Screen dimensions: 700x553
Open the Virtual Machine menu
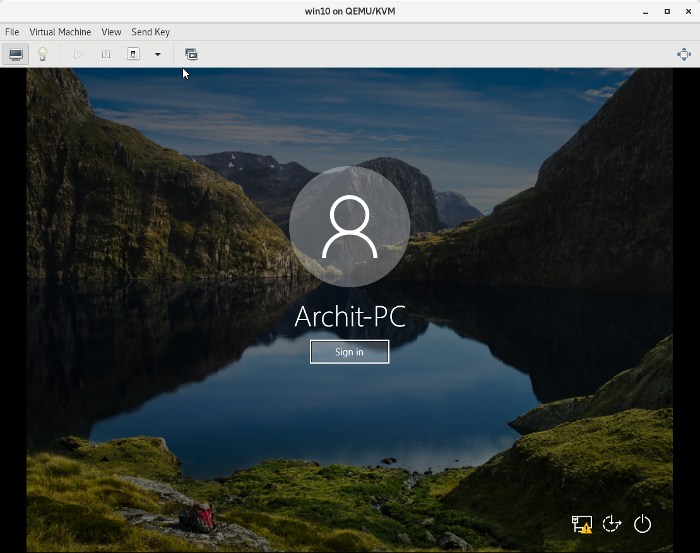[x=60, y=32]
